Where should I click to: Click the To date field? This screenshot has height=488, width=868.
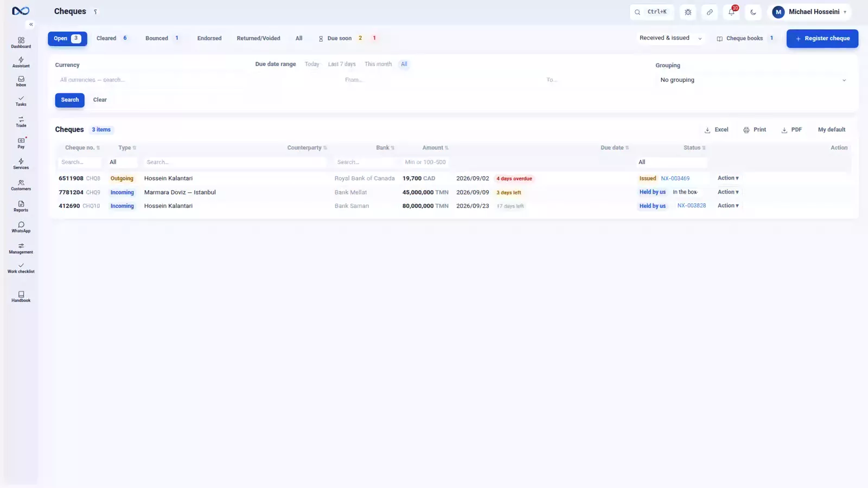[x=594, y=80]
